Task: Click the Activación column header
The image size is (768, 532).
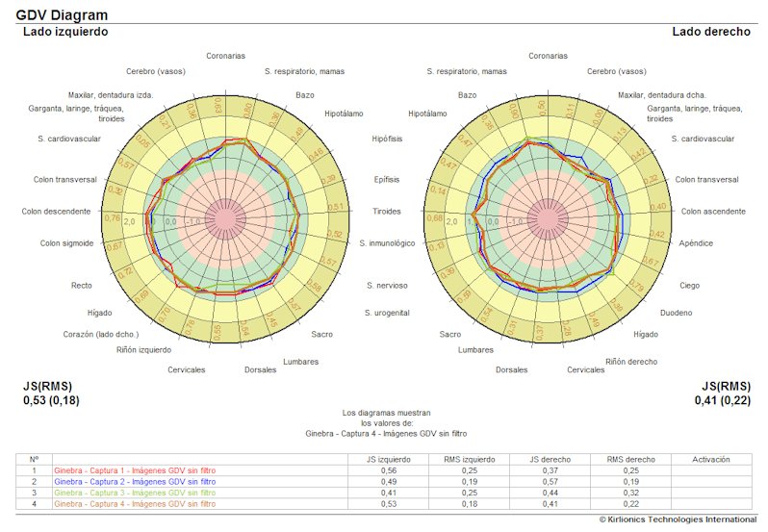Action: point(711,459)
